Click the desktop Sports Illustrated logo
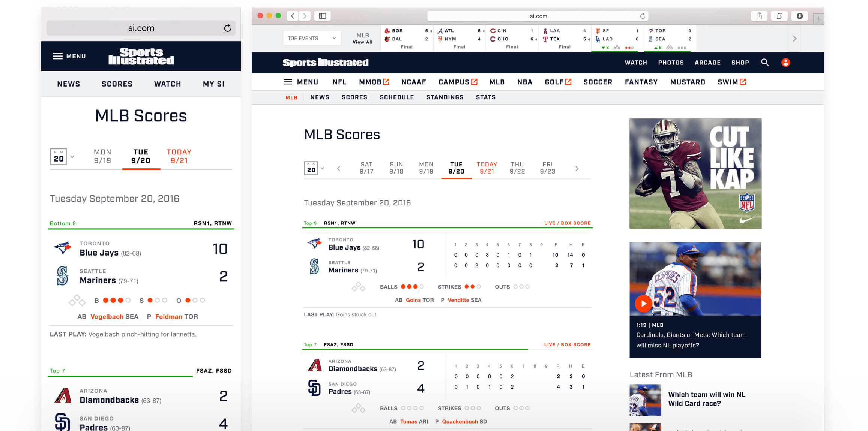The width and height of the screenshot is (868, 431). pyautogui.click(x=326, y=63)
